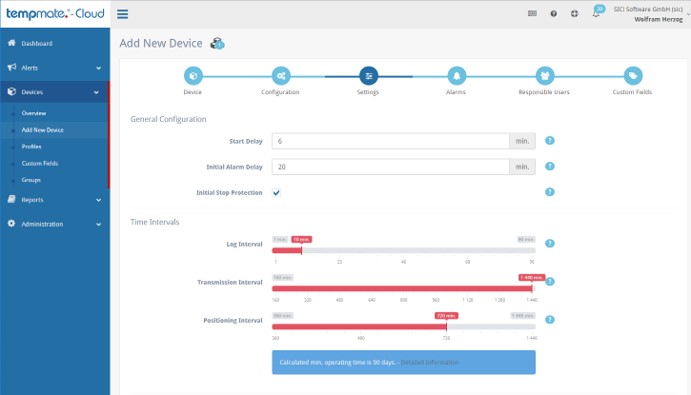Expand the Administration menu chevron
Image resolution: width=691 pixels, height=395 pixels.
point(98,224)
